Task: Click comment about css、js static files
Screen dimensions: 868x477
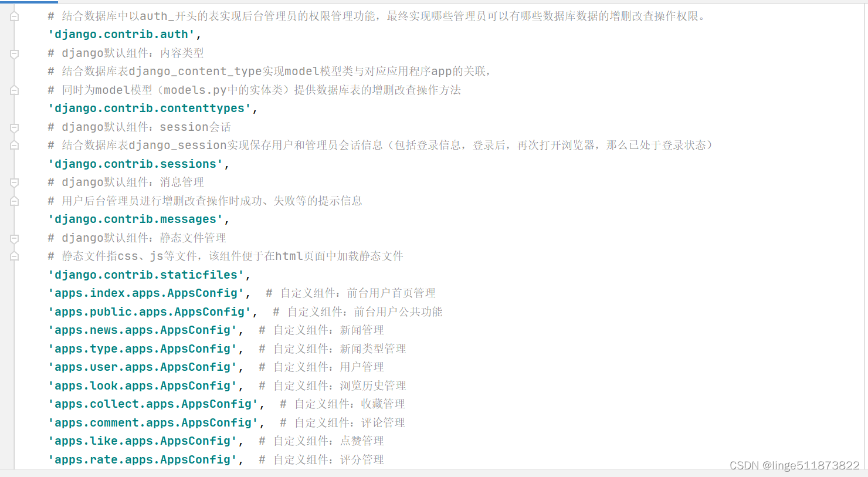Action: click(226, 256)
